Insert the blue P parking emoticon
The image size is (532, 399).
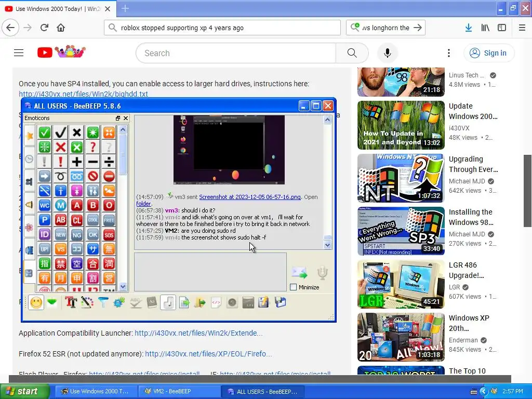pos(45,220)
